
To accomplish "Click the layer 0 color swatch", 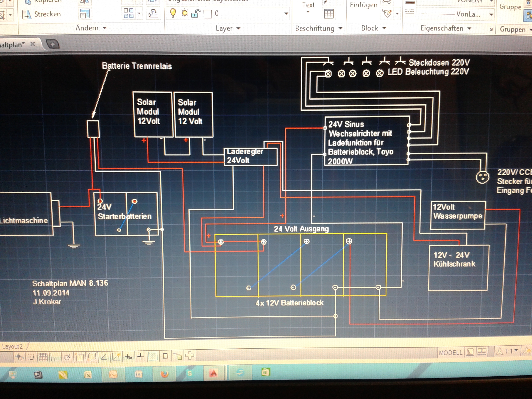I will [208, 14].
